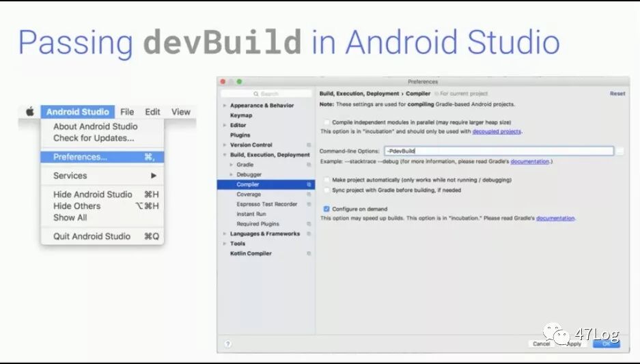The width and height of the screenshot is (640, 364).
Task: Click the Apply button
Action: click(x=574, y=344)
